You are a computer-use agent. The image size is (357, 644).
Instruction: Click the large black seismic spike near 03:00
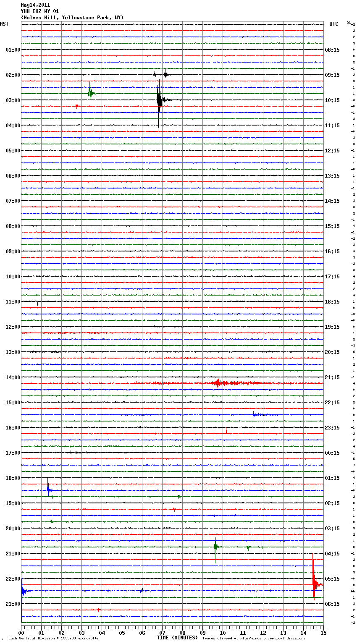(159, 100)
